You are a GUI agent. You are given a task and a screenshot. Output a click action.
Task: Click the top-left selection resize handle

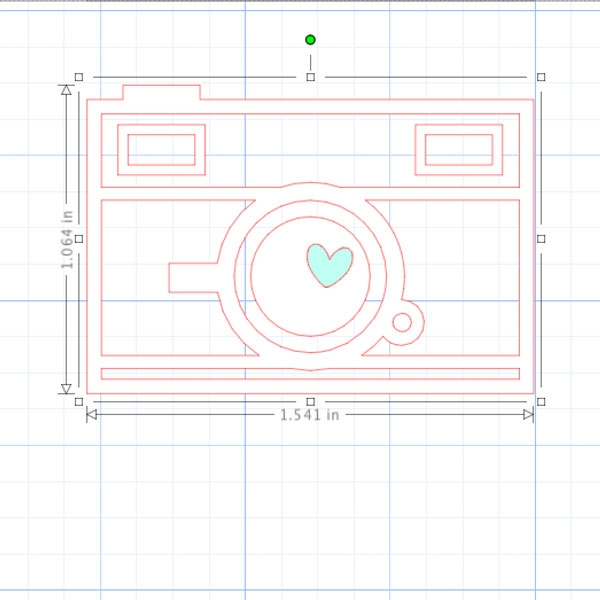79,77
